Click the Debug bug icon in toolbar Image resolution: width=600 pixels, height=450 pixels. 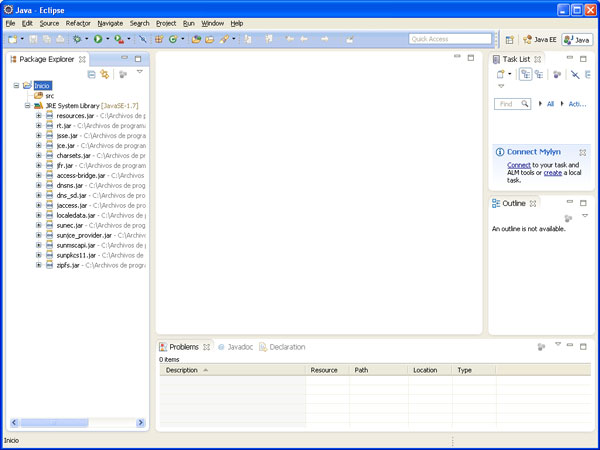point(76,39)
